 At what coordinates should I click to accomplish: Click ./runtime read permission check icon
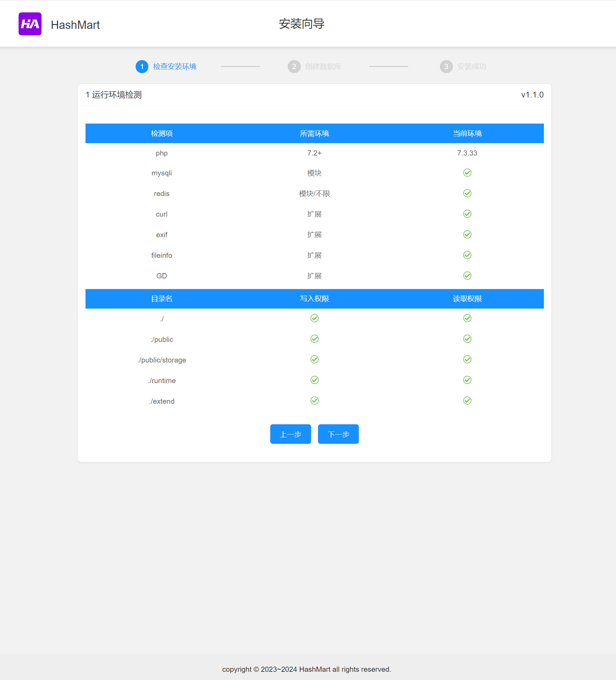[467, 380]
